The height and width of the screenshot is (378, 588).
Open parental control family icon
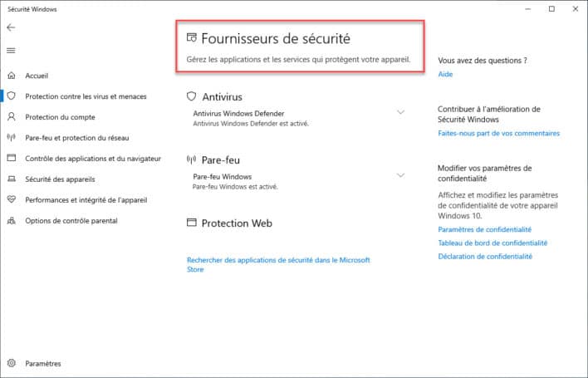(12, 220)
